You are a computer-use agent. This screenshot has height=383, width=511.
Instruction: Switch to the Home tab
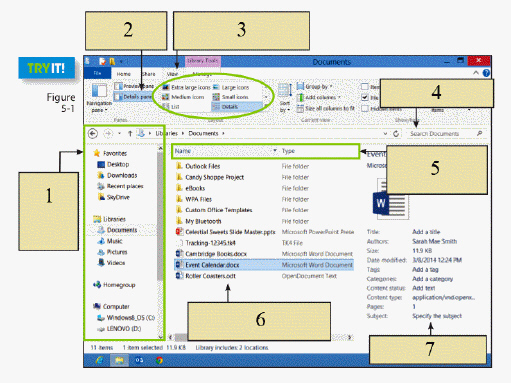coord(124,74)
